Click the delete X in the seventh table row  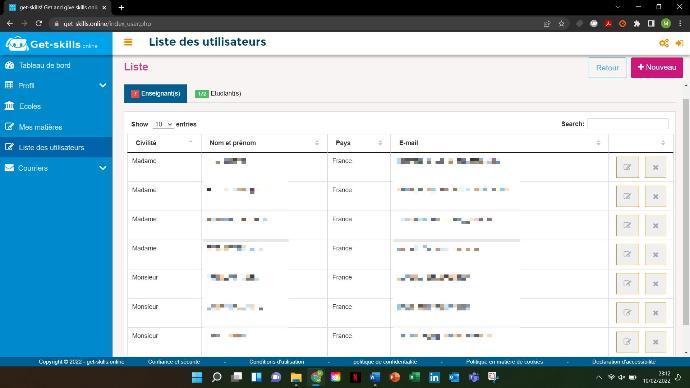tap(655, 342)
